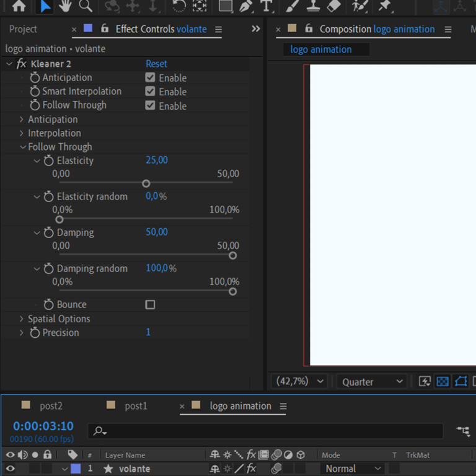This screenshot has height=476, width=476.
Task: Hide the volante layer with eye icon
Action: click(10, 469)
